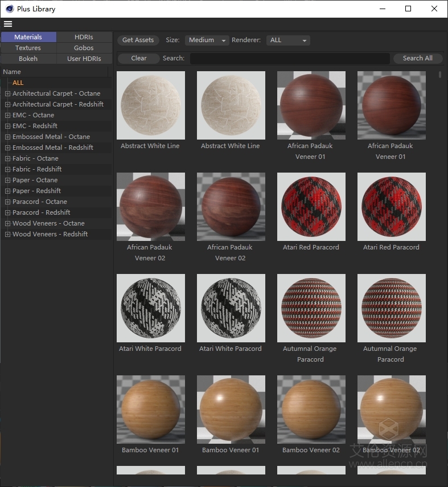Select the first Abstract White Line thumbnail
This screenshot has width=448, height=487.
point(151,105)
